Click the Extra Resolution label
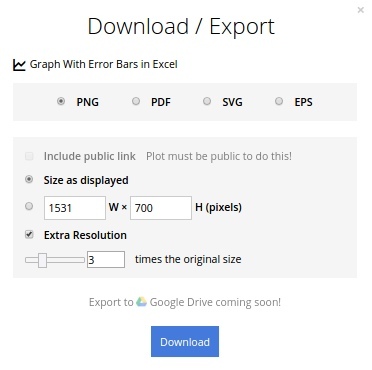 (x=85, y=235)
